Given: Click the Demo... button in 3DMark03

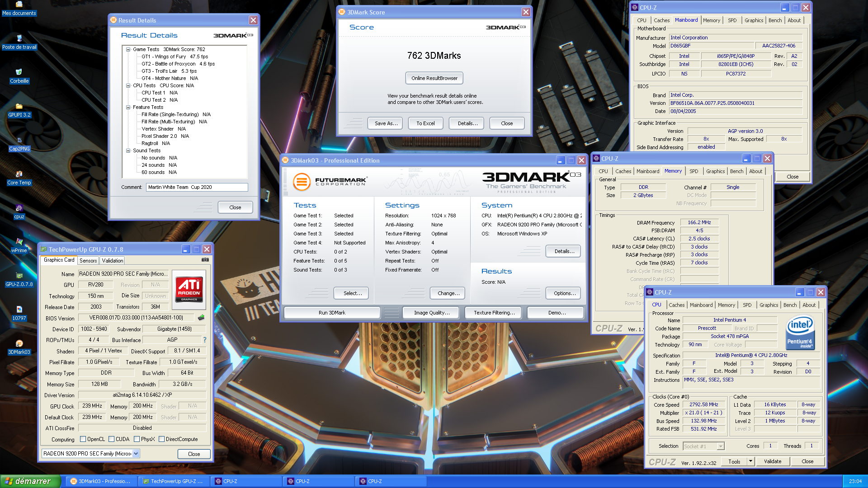Looking at the screenshot, I should (x=557, y=313).
